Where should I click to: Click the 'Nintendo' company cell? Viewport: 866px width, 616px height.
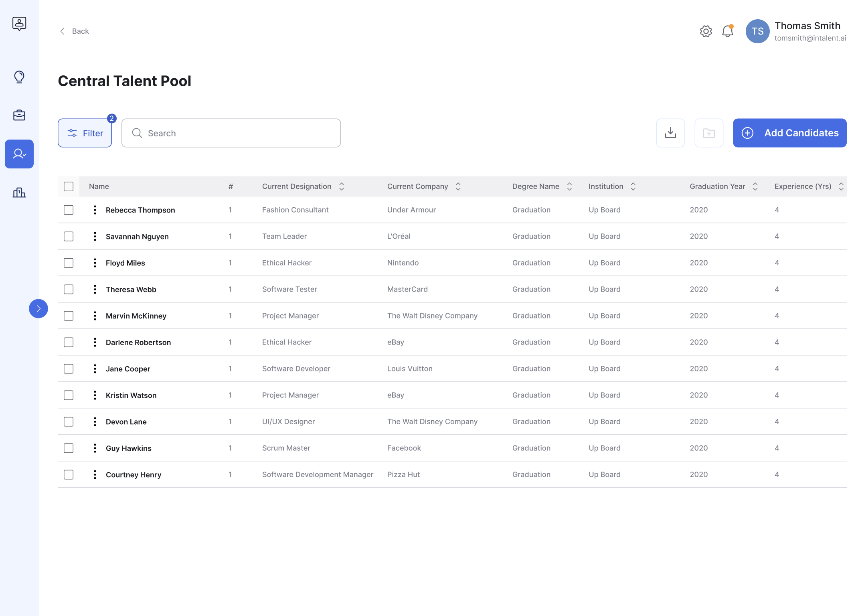click(403, 263)
